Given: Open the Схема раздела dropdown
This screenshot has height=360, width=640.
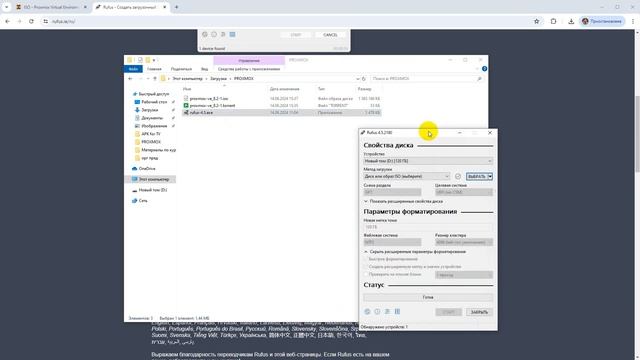Looking at the screenshot, I should [392, 192].
